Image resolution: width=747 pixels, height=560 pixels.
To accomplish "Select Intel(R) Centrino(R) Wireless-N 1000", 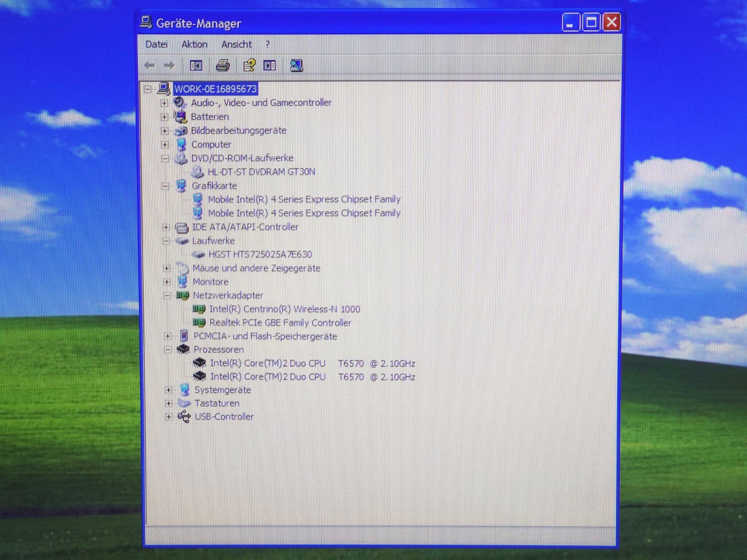I will pos(285,309).
